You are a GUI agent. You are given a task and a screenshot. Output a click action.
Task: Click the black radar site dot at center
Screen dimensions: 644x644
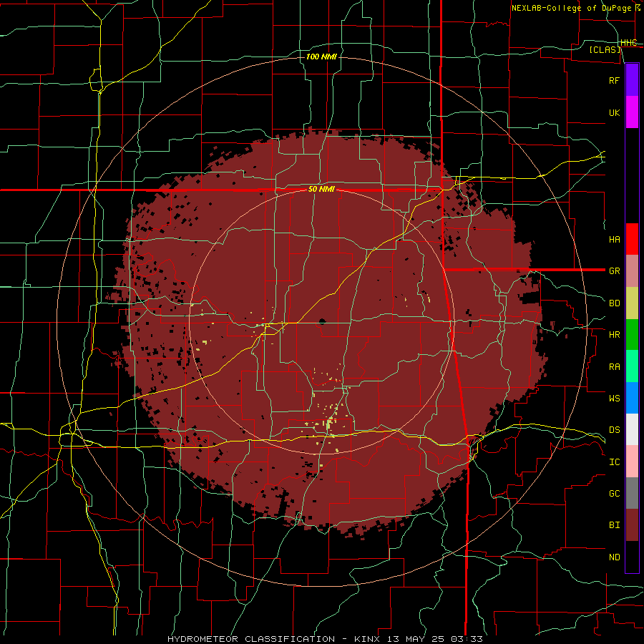coord(322,321)
